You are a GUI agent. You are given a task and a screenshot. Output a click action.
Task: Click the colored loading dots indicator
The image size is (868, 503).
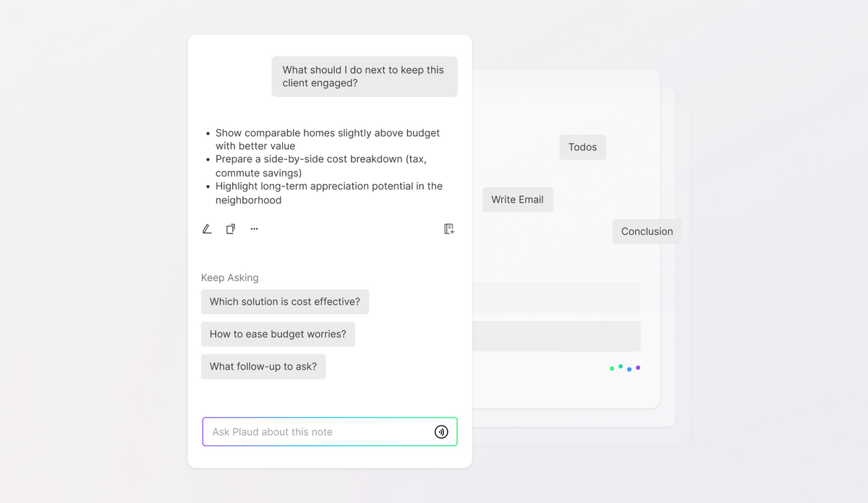(x=625, y=368)
